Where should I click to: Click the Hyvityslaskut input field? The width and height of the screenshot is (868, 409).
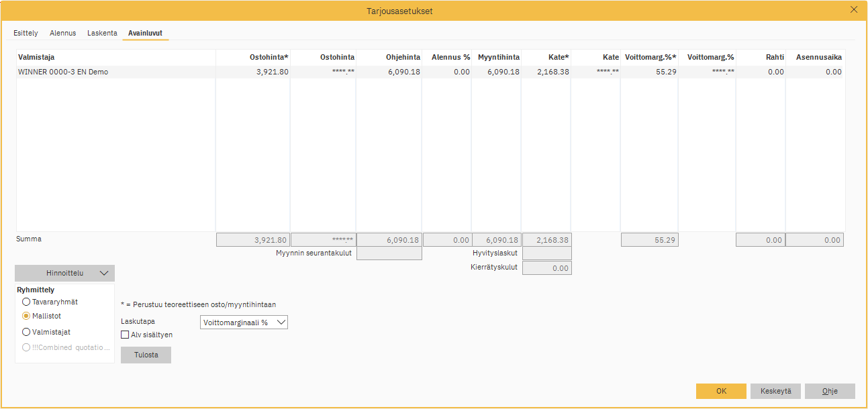545,253
